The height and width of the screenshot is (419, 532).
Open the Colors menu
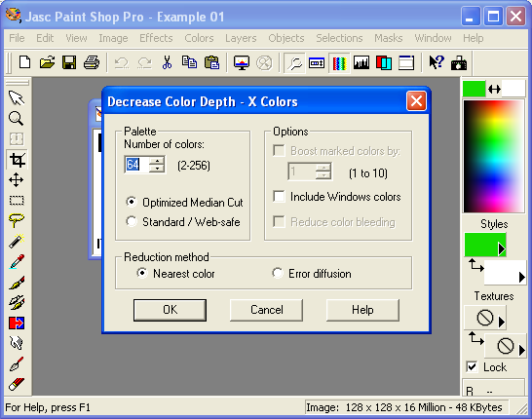tap(199, 38)
